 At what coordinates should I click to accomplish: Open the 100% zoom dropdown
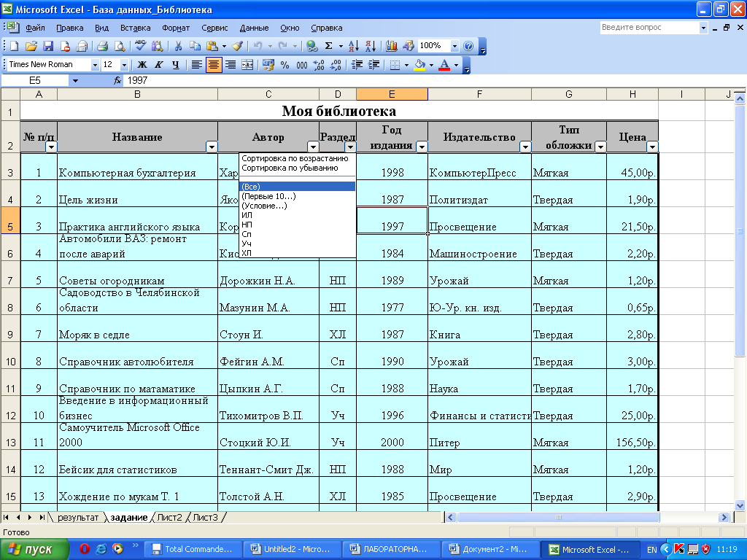pos(455,46)
